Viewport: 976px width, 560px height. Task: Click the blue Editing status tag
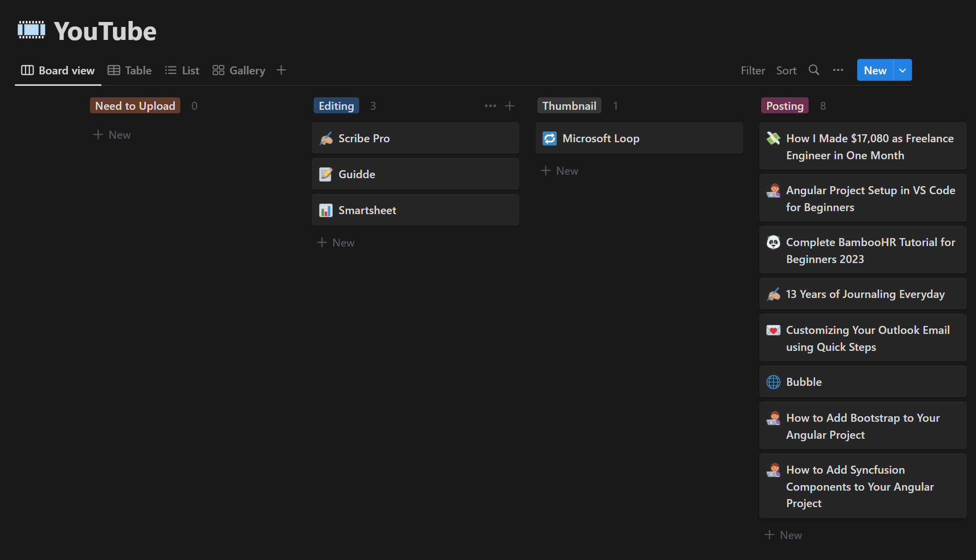336,106
